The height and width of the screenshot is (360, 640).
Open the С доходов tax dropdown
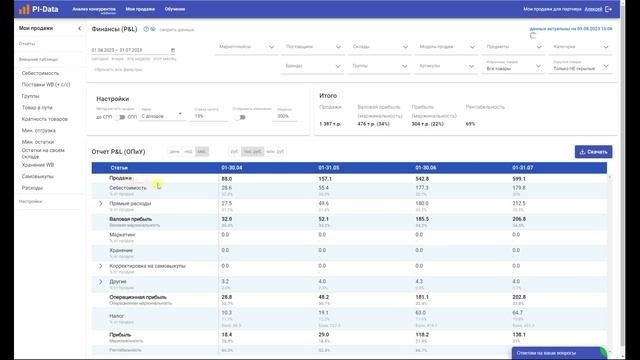click(162, 116)
